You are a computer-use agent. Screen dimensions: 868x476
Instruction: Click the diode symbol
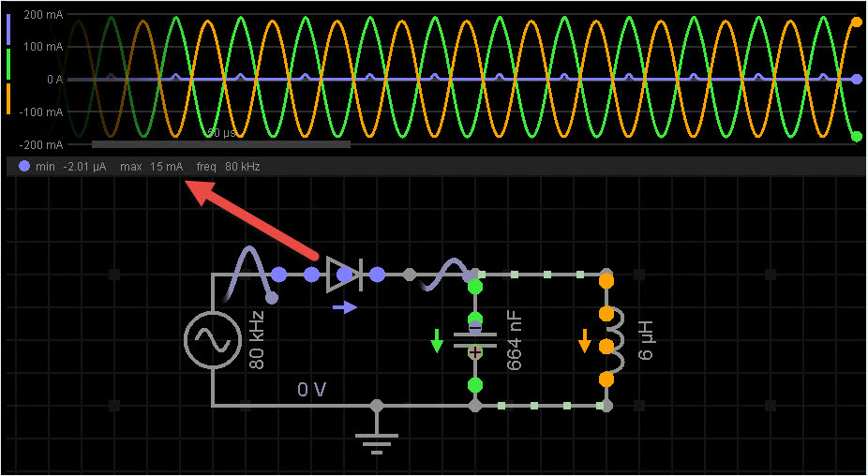344,275
